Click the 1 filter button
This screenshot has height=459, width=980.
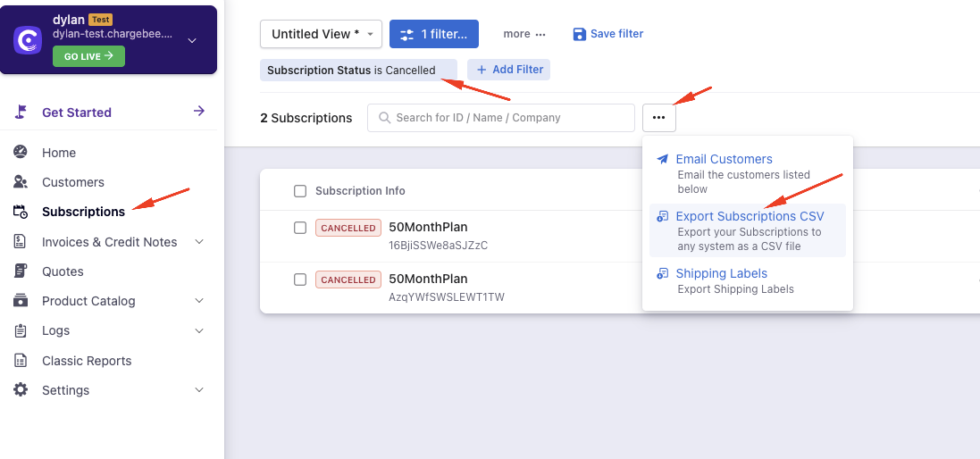pos(434,34)
